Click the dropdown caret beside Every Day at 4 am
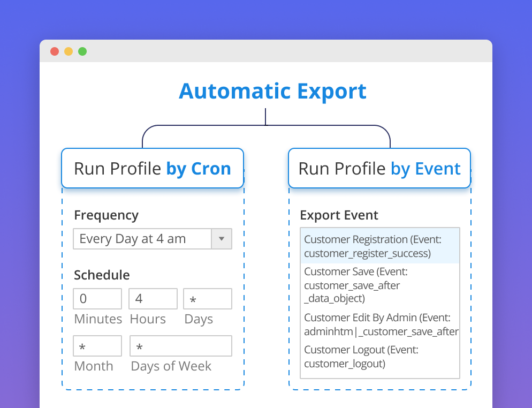Viewport: 532px width, 408px height. [x=222, y=239]
